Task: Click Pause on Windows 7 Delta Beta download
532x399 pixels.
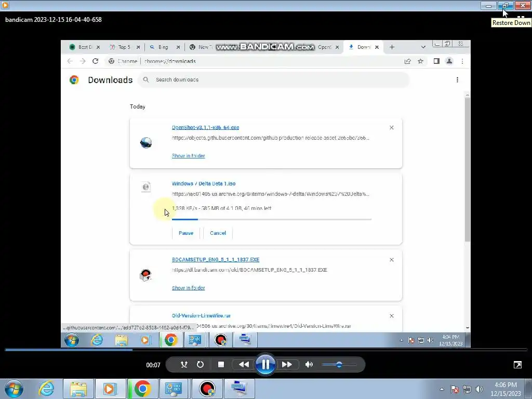Action: [x=186, y=233]
